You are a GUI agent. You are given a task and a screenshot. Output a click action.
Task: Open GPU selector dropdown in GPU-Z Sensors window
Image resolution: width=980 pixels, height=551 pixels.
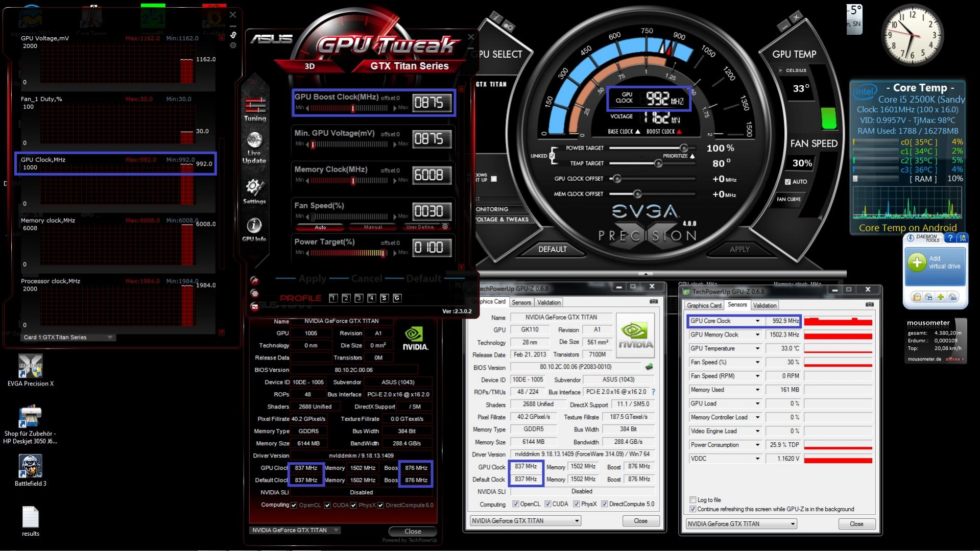coord(741,524)
